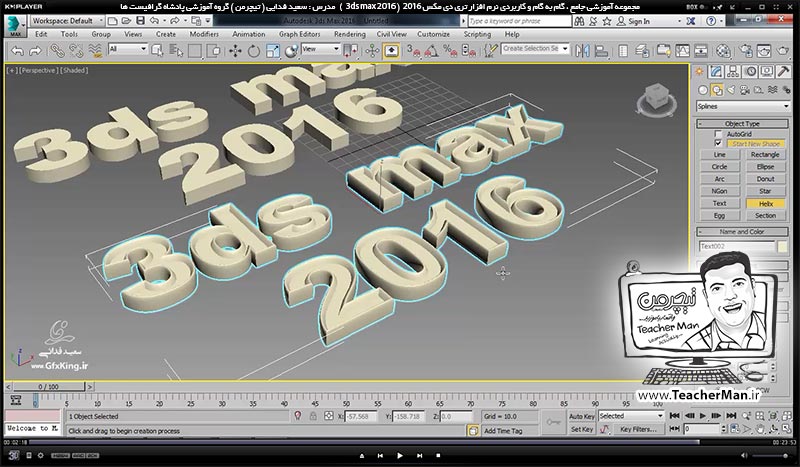Click the Select and Place icon

coord(291,51)
